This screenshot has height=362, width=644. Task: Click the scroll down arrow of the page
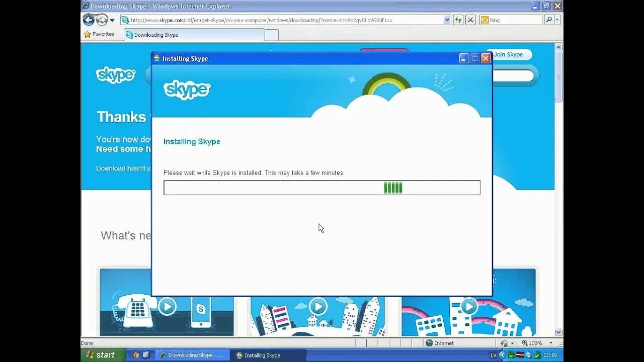coord(558,332)
